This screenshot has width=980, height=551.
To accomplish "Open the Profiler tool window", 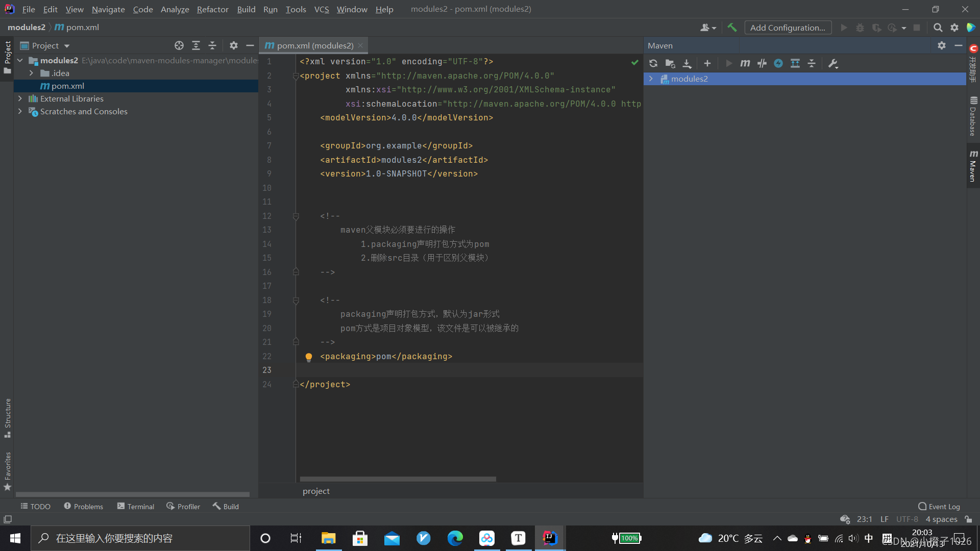I will point(183,507).
